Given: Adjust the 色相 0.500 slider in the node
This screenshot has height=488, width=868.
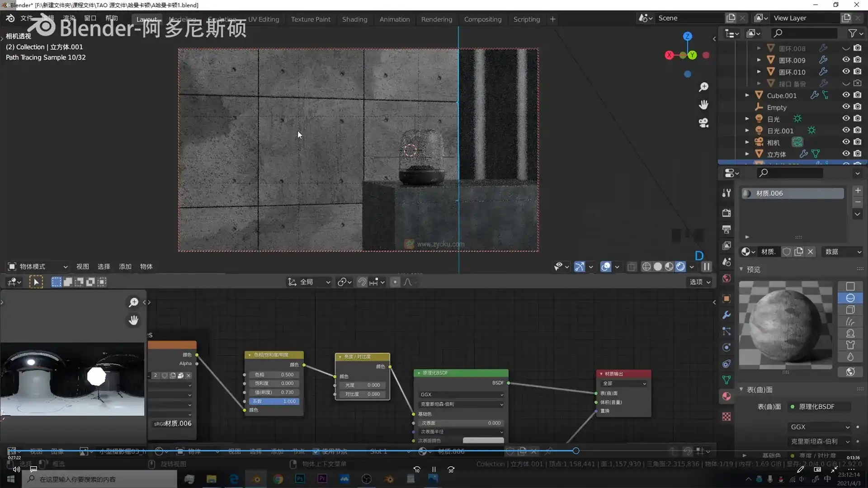Looking at the screenshot, I should point(274,375).
